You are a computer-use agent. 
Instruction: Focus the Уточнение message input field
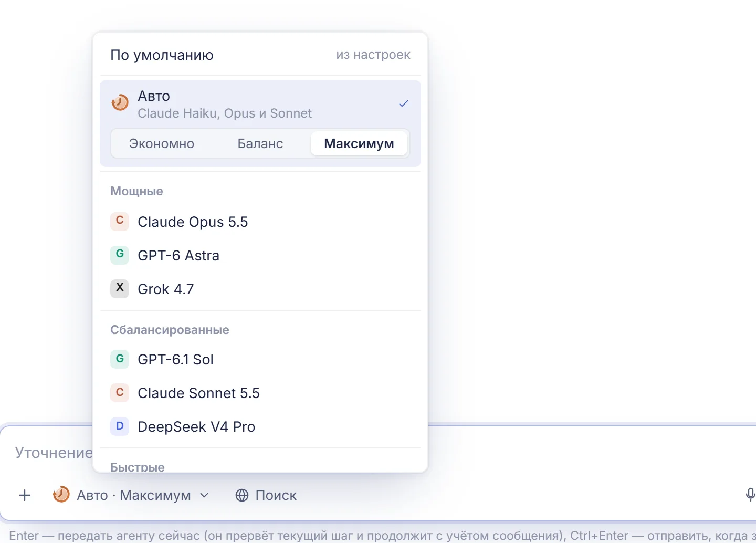point(378,453)
